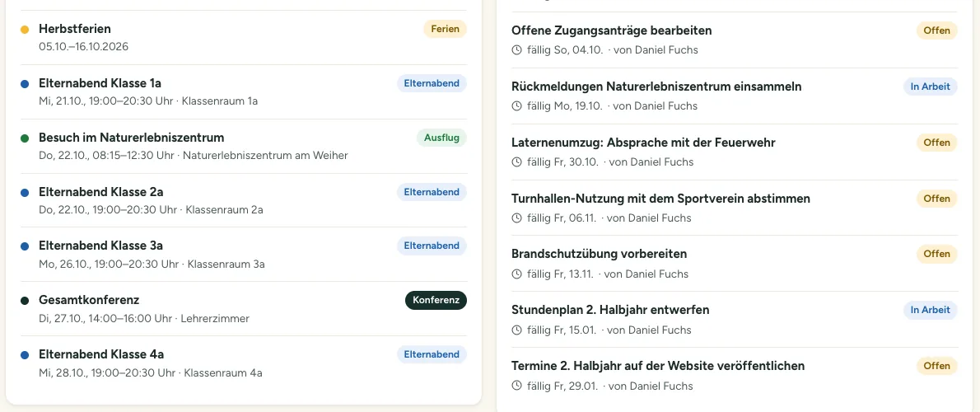Click yellow dot next to Herbstferien
The image size is (980, 412).
(25, 30)
